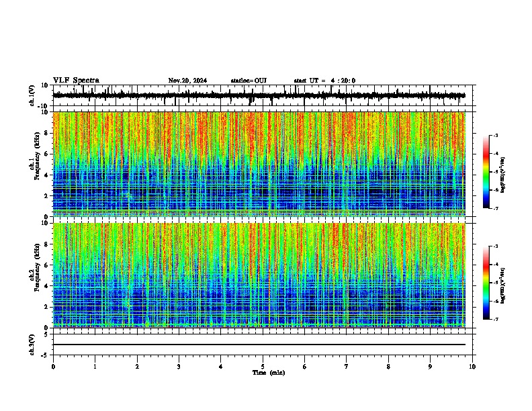Click the "start UT = 4 :20: 0" text
Image resolution: width=532 pixels, height=411 pixels.
click(x=324, y=81)
